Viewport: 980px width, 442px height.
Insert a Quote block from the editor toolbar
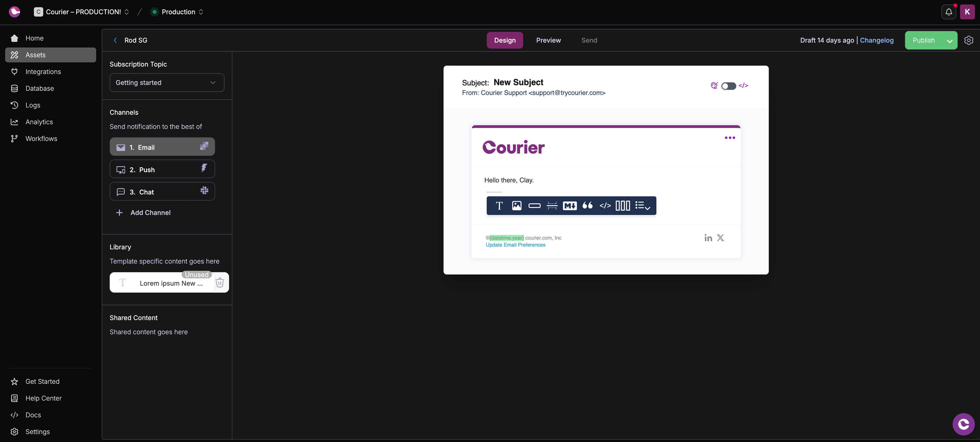[x=587, y=206]
